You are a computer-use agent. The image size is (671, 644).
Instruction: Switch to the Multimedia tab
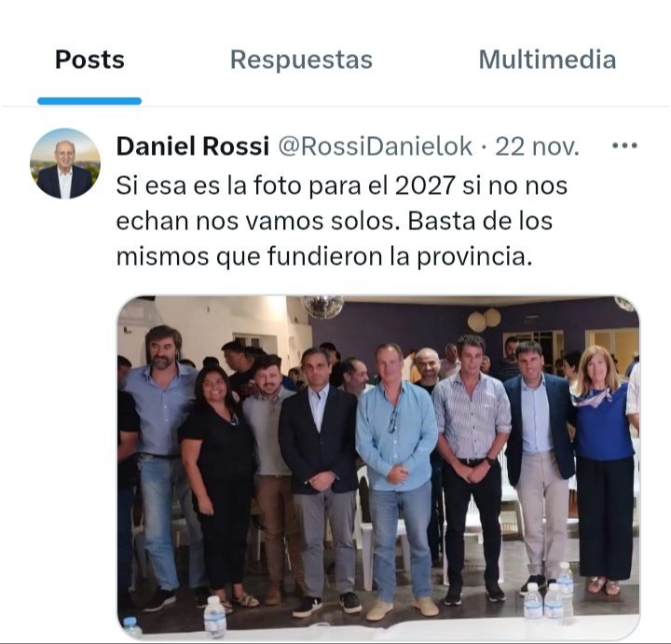pyautogui.click(x=547, y=60)
